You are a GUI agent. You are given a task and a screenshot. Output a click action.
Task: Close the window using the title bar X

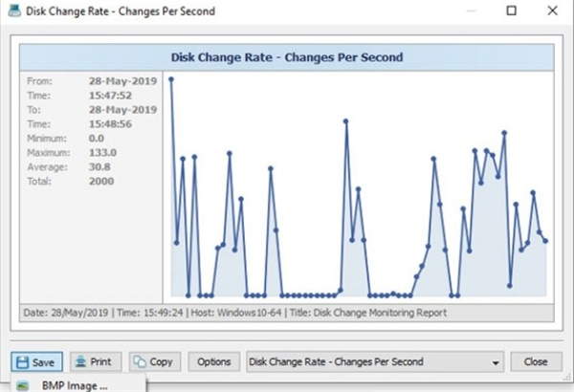click(555, 11)
